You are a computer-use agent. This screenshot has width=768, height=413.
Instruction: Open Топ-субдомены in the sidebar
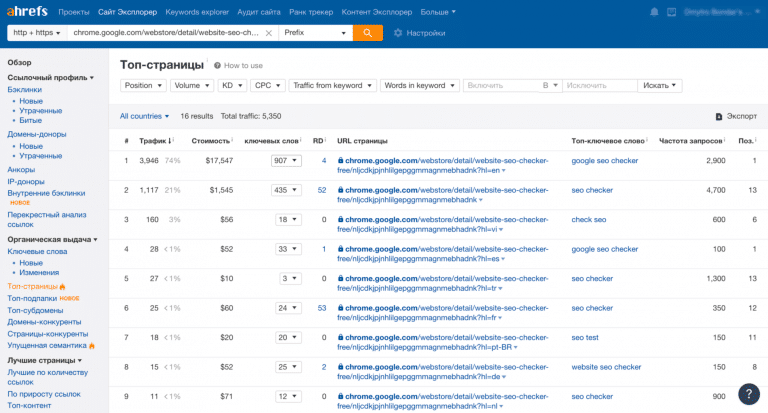tap(35, 310)
